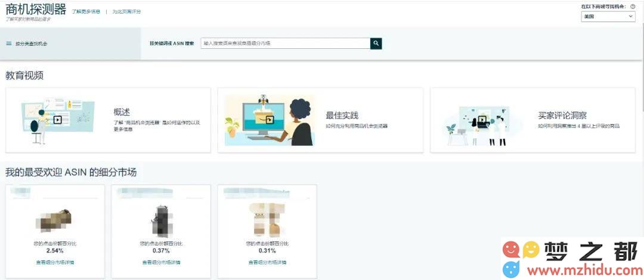The width and height of the screenshot is (644, 280).
Task: Play the 最佳实践 best practices video thumbnail
Action: click(x=269, y=120)
